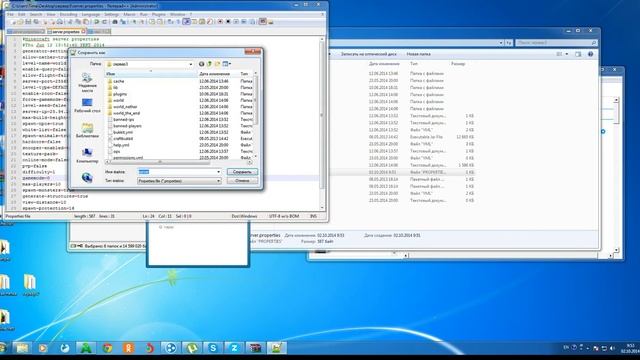The height and width of the screenshot is (360, 640).
Task: Go back using the Save dialog back arrow
Action: [201, 64]
